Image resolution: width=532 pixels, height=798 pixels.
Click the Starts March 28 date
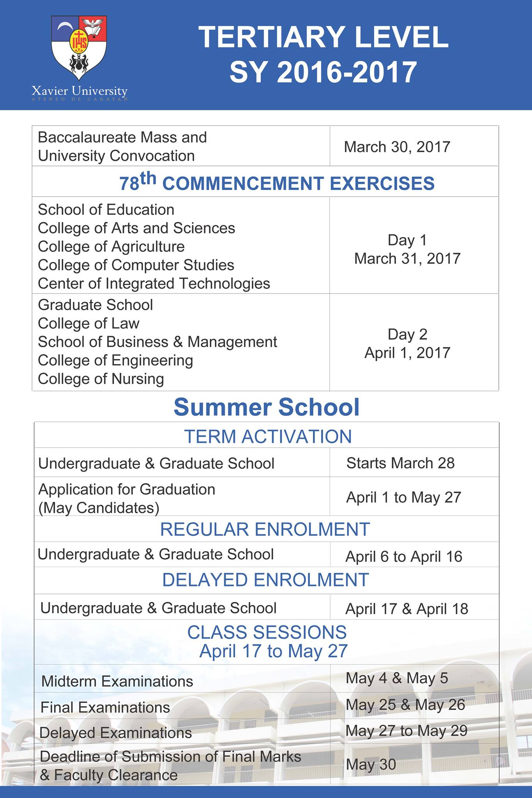[400, 463]
